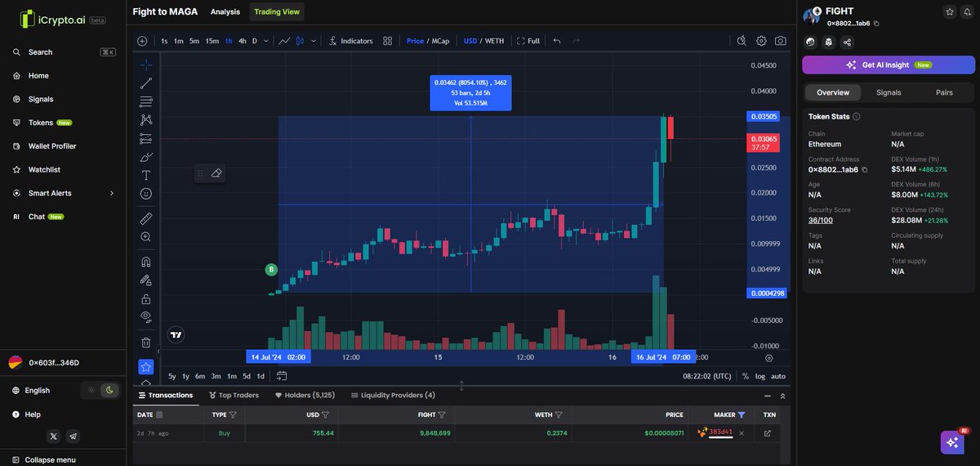Image resolution: width=980 pixels, height=466 pixels.
Task: Switch chart to MCap mode
Action: tap(441, 41)
